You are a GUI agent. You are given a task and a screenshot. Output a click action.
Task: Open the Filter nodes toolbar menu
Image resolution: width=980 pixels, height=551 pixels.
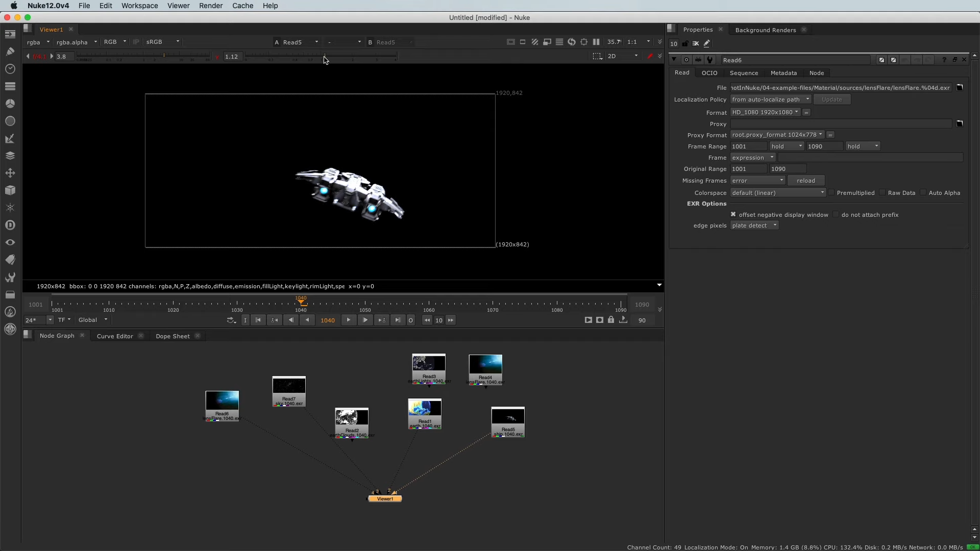click(x=10, y=121)
